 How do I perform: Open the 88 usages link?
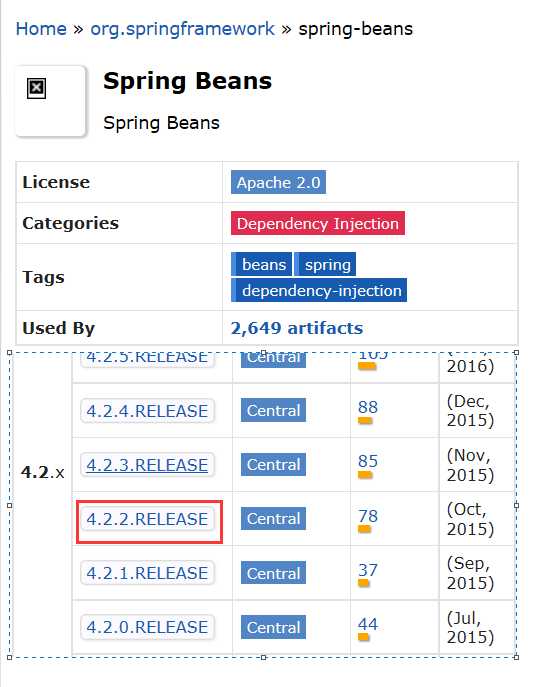(368, 407)
